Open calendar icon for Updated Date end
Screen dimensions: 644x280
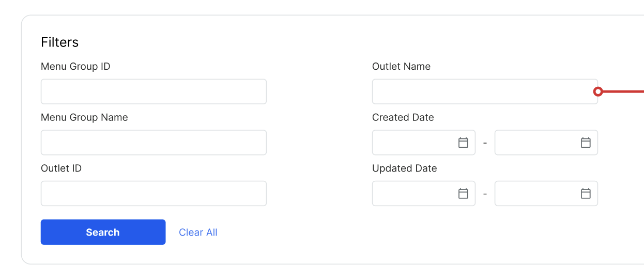point(586,194)
